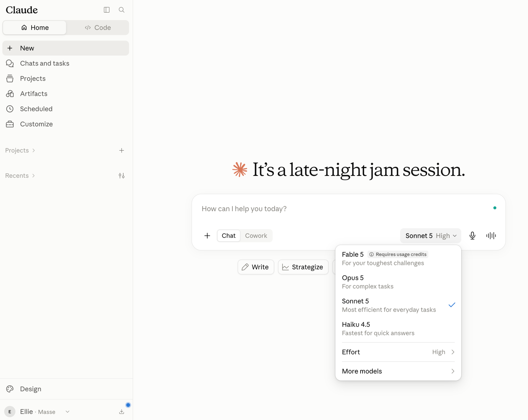Open Design from sidebar bottom
528x420 pixels.
pyautogui.click(x=66, y=389)
